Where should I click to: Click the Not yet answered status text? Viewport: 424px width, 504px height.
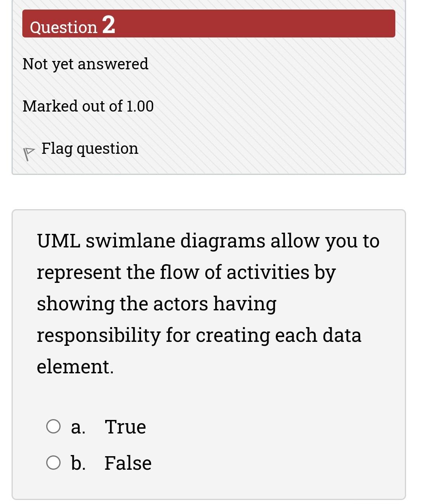(85, 64)
